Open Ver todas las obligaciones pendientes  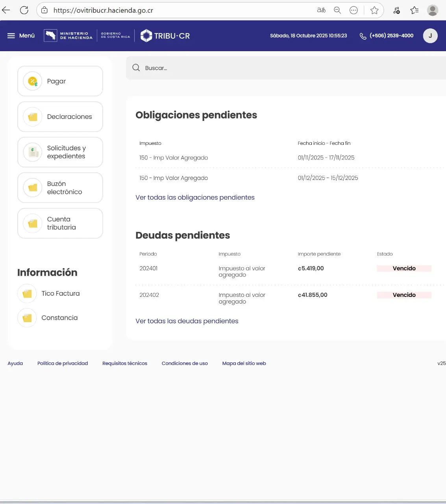point(195,198)
